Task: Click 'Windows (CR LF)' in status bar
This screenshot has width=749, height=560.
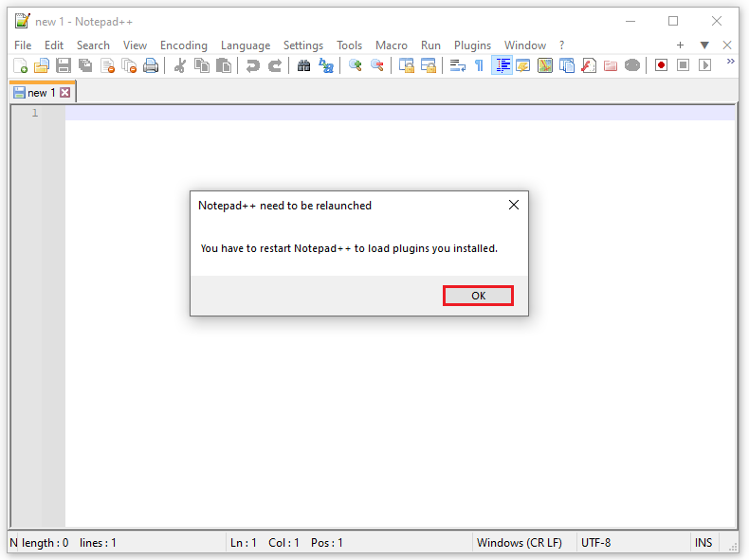Action: pos(520,543)
